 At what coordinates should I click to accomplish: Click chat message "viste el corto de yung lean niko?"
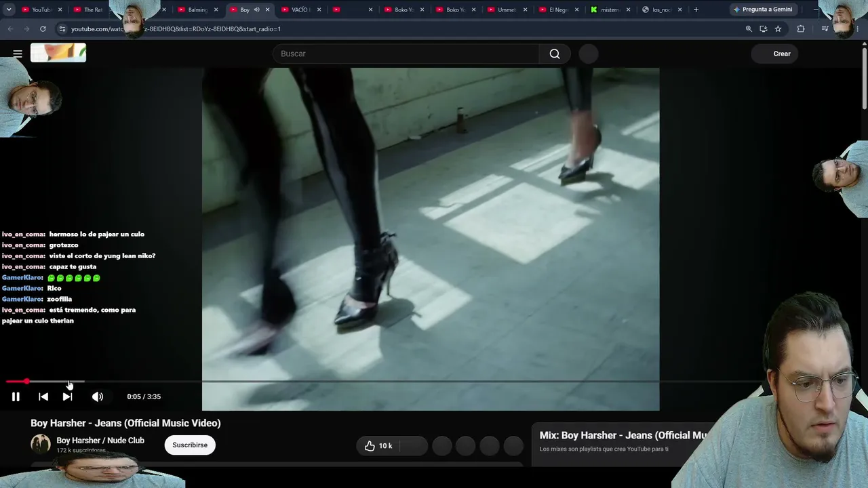(x=102, y=256)
